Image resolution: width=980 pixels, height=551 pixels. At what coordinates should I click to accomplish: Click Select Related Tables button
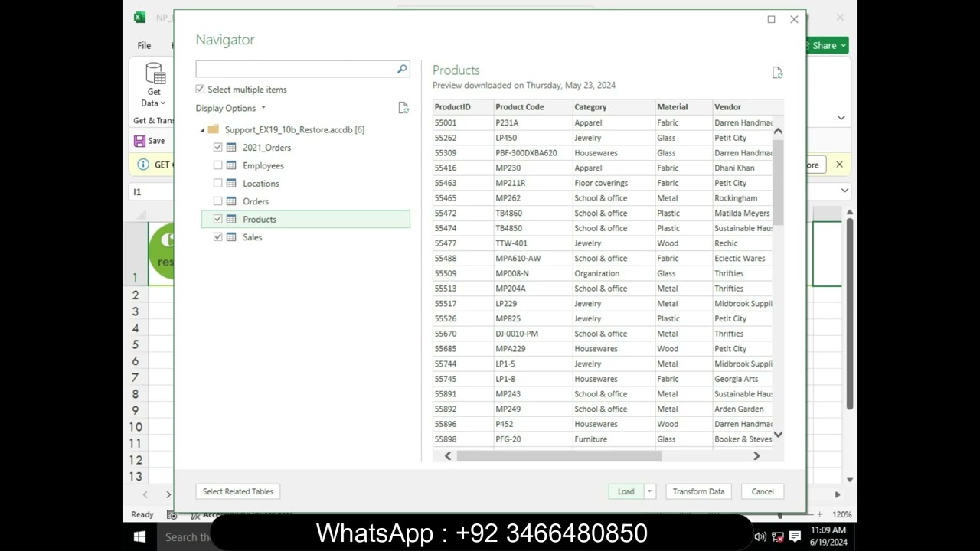click(x=238, y=491)
